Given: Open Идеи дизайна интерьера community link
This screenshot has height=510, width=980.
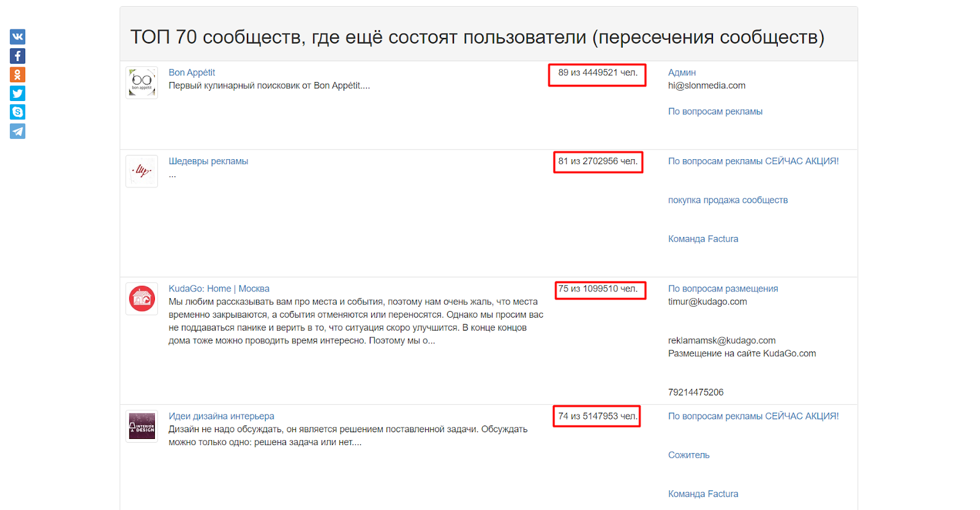Looking at the screenshot, I should click(x=221, y=416).
